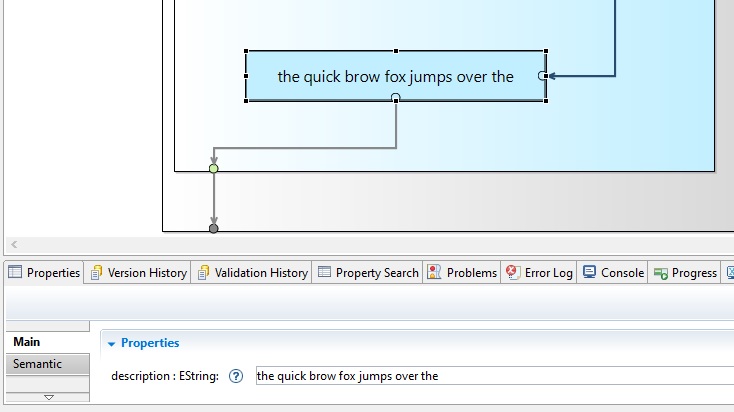Click the Error Log red icon
The image size is (734, 412).
pos(513,272)
